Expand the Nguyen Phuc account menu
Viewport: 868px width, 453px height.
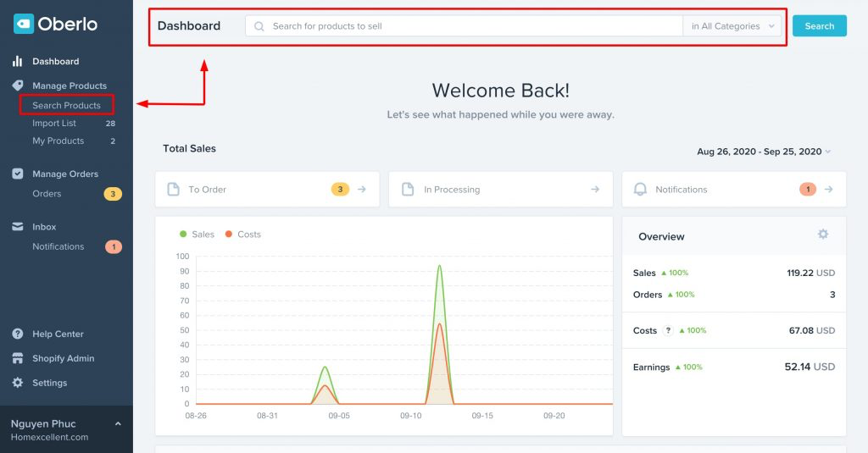pos(118,423)
